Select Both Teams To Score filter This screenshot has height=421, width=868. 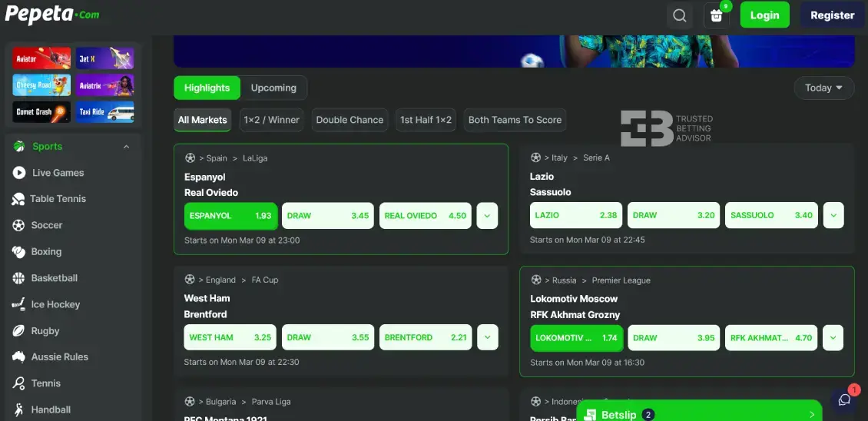pos(515,120)
